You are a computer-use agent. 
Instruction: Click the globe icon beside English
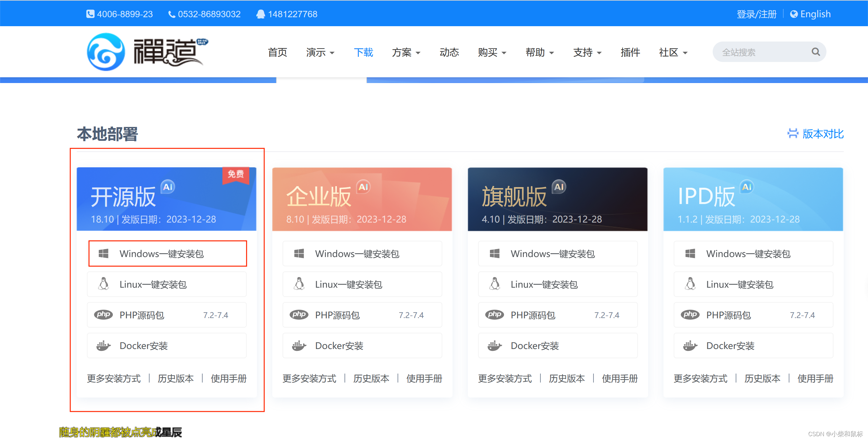point(794,14)
